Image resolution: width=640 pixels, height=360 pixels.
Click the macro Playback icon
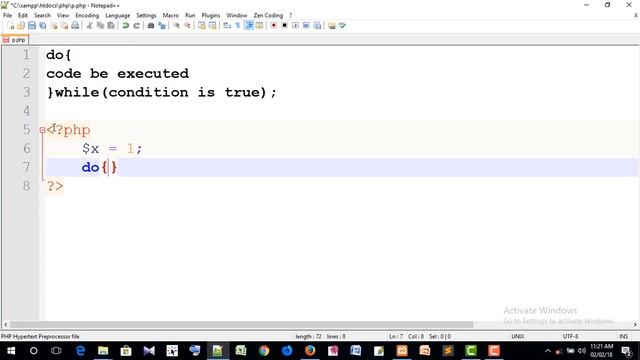(295, 26)
